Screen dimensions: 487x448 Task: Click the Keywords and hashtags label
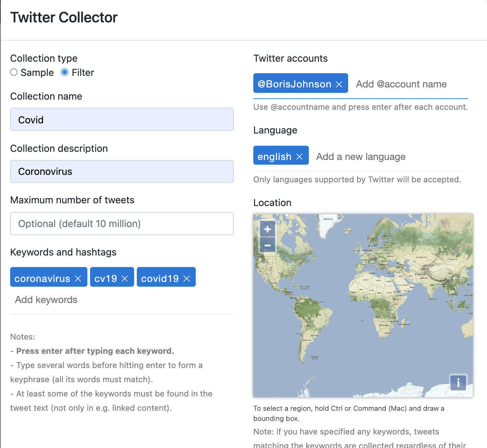[63, 252]
